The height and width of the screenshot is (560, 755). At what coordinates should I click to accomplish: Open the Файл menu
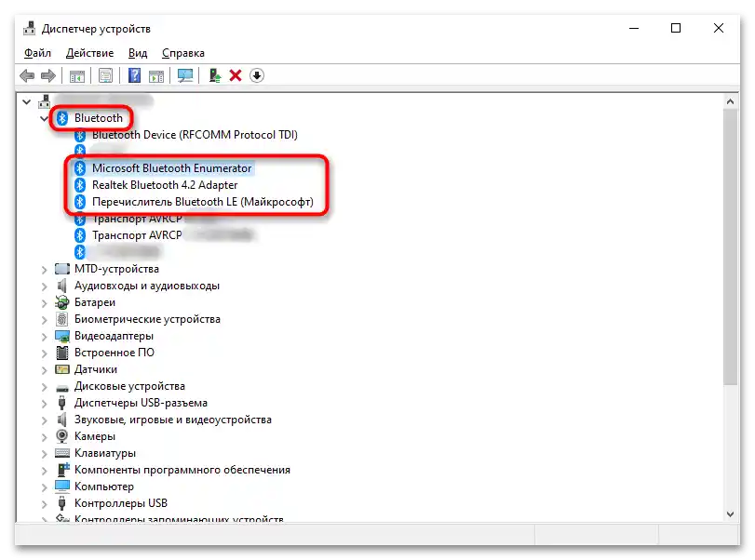(x=37, y=53)
